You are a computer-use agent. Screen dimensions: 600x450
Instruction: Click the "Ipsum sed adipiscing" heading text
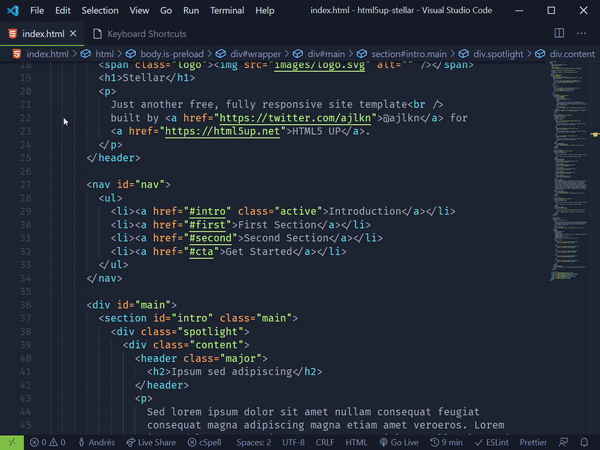232,372
